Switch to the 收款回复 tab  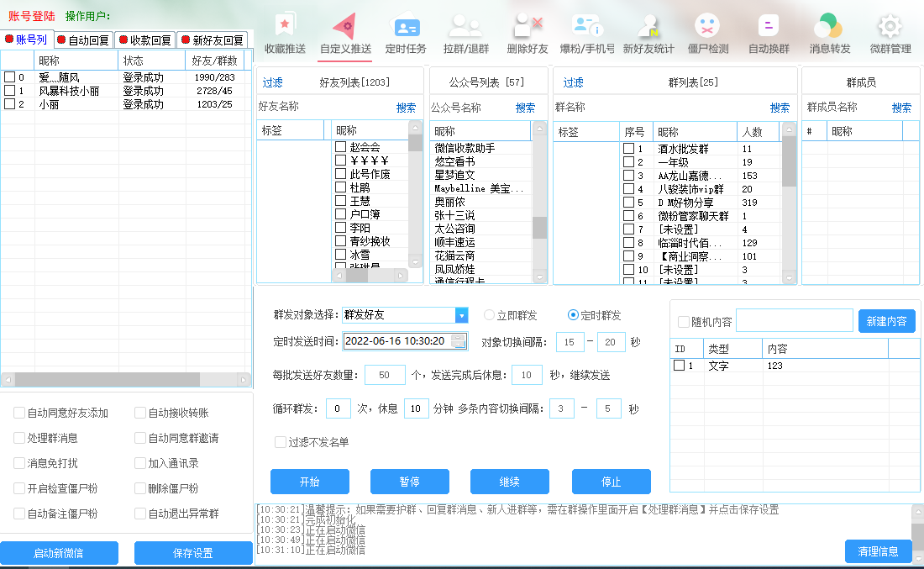[145, 40]
